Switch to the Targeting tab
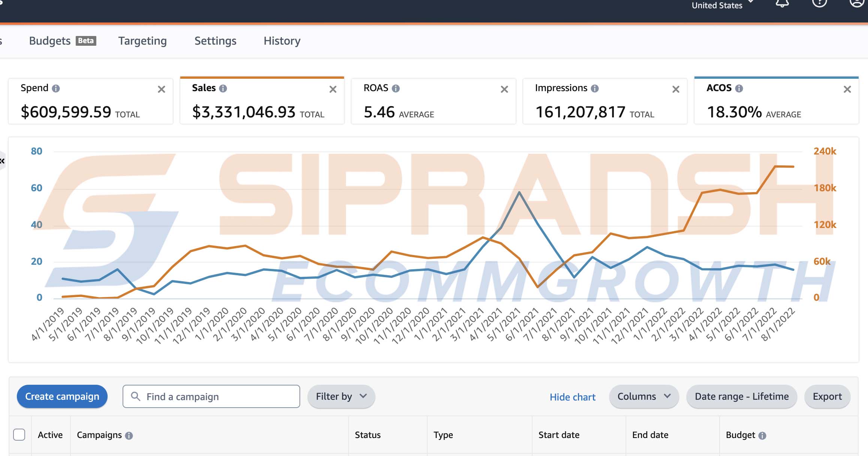The width and height of the screenshot is (868, 456). click(x=142, y=40)
